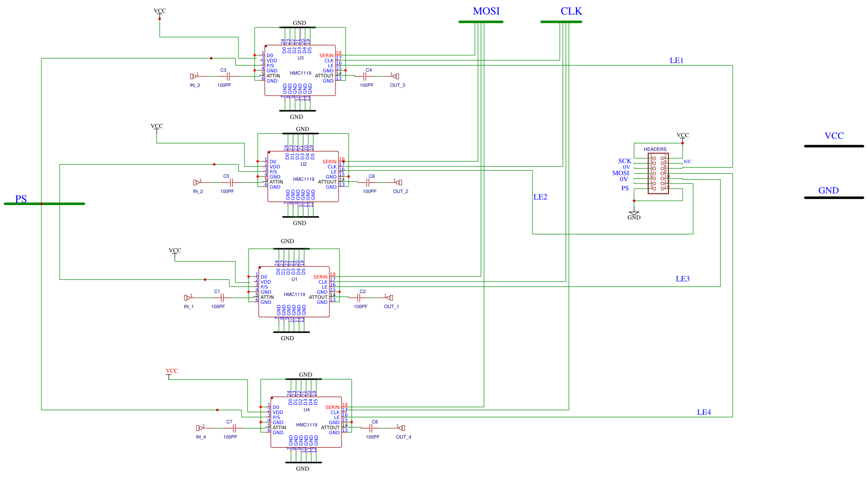Select the green PS bus bar

click(44, 204)
